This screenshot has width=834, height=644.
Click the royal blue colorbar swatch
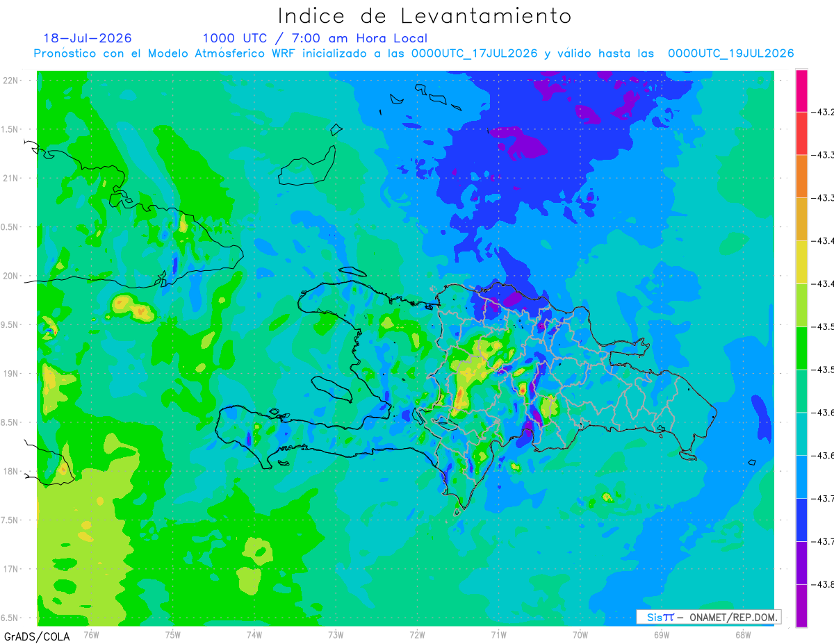[x=801, y=520]
